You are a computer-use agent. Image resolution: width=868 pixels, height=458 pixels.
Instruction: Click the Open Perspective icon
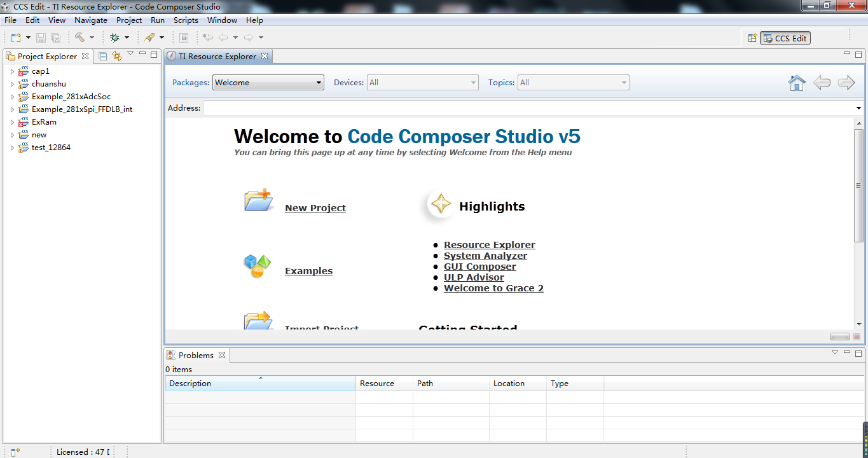(x=752, y=38)
